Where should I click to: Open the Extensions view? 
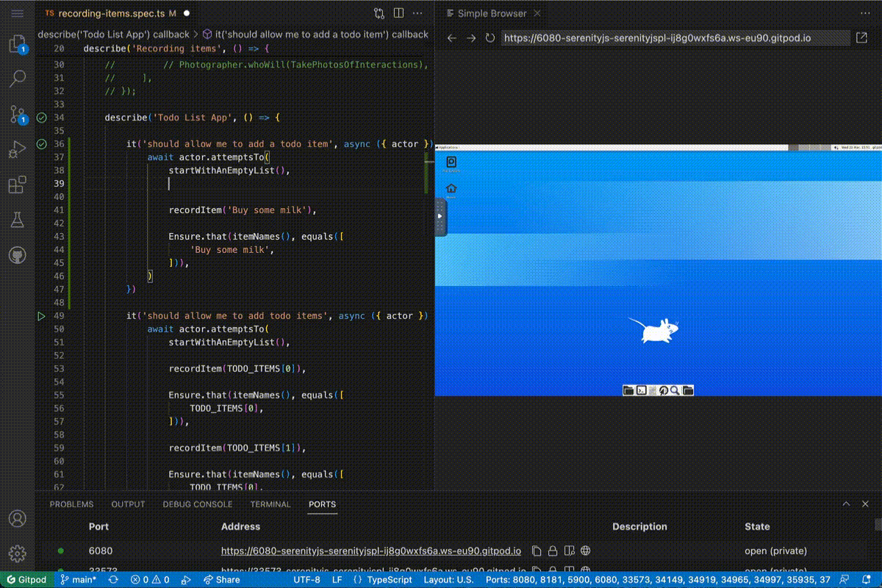pyautogui.click(x=18, y=184)
